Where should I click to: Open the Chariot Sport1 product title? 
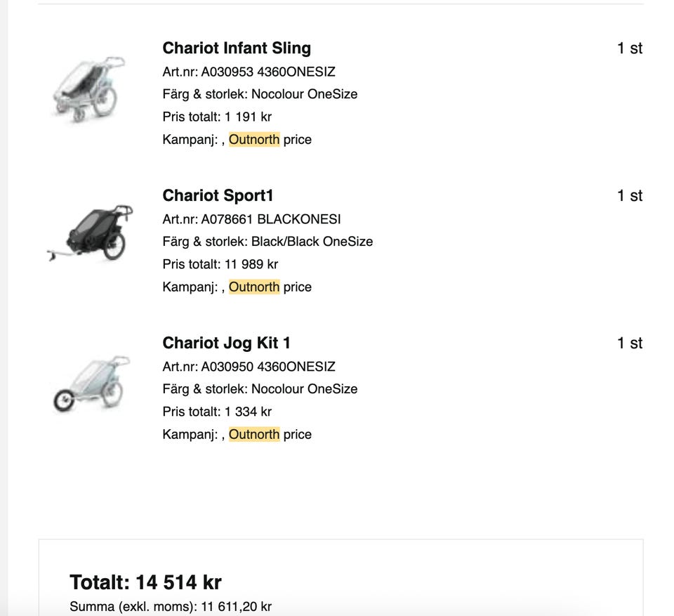pyautogui.click(x=218, y=195)
